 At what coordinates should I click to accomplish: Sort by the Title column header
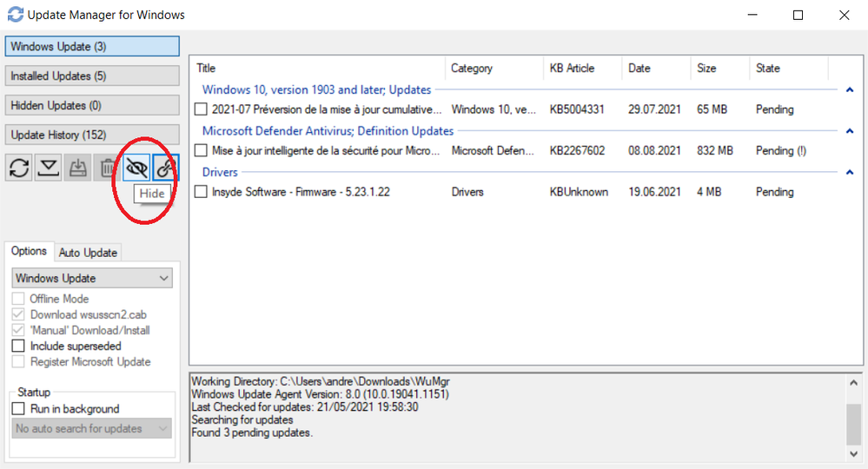point(318,68)
